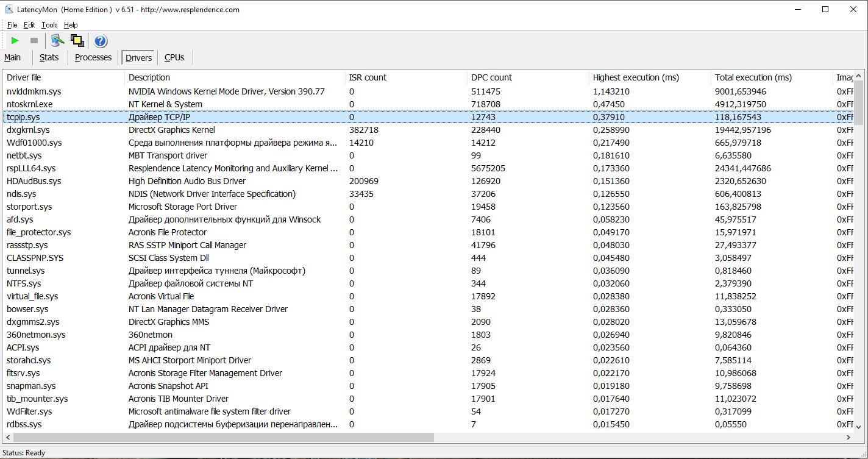
Task: Click the description "Acronis TIB Mounter Driver"
Action: (179, 399)
